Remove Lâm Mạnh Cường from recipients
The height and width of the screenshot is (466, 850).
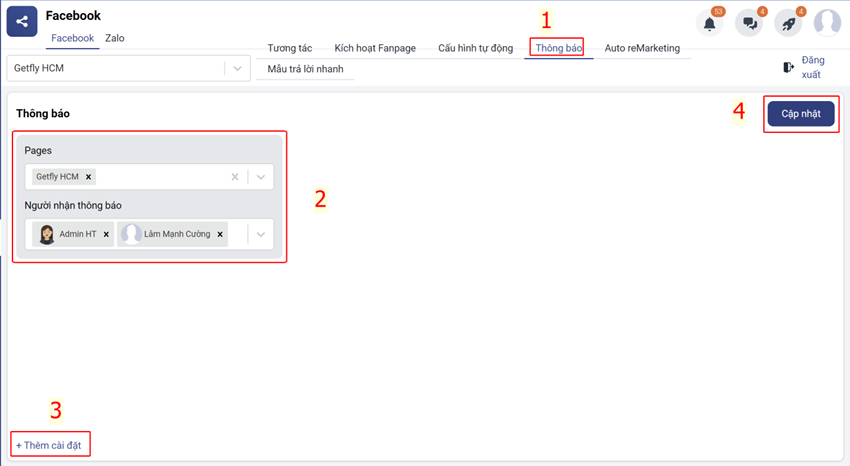[220, 234]
